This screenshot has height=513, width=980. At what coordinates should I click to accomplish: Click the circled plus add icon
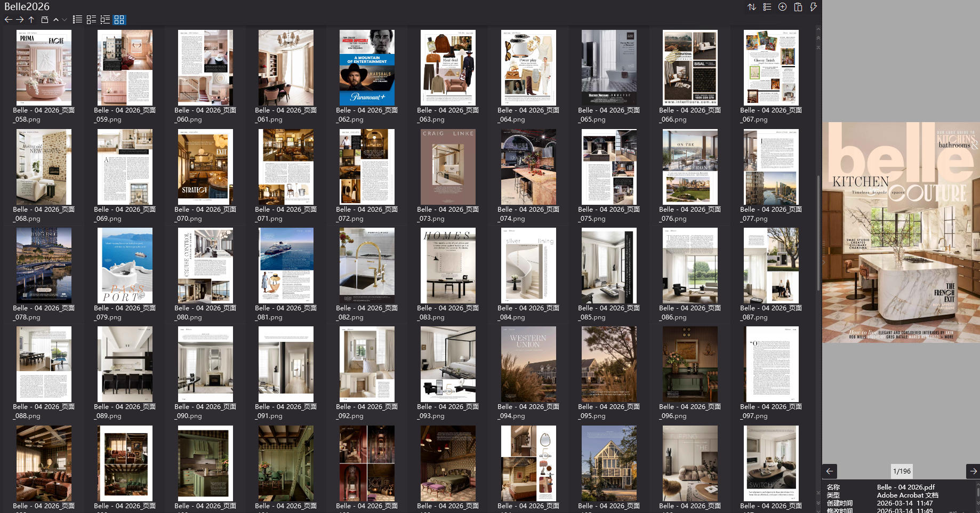point(782,7)
